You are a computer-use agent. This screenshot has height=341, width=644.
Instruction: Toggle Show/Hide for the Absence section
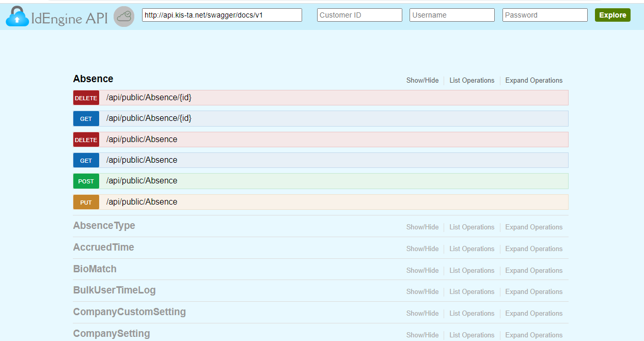coord(422,81)
